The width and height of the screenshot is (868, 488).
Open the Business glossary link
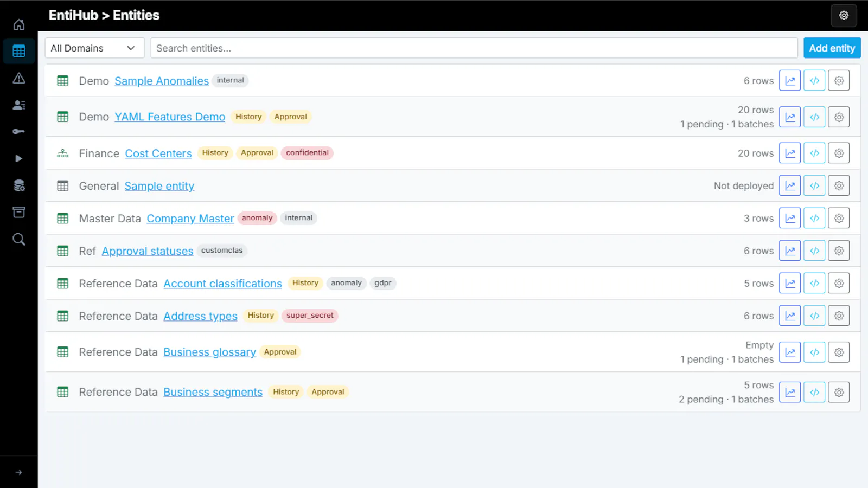(210, 352)
